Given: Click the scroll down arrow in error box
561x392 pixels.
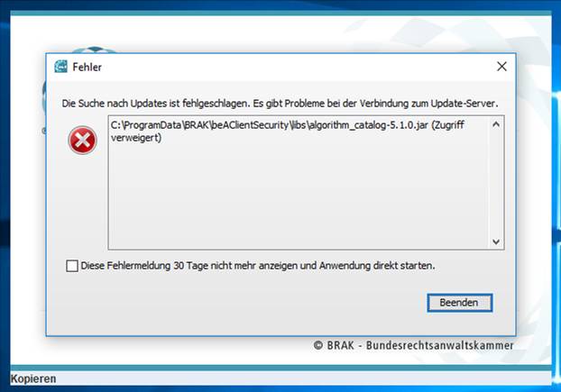Looking at the screenshot, I should pyautogui.click(x=496, y=242).
